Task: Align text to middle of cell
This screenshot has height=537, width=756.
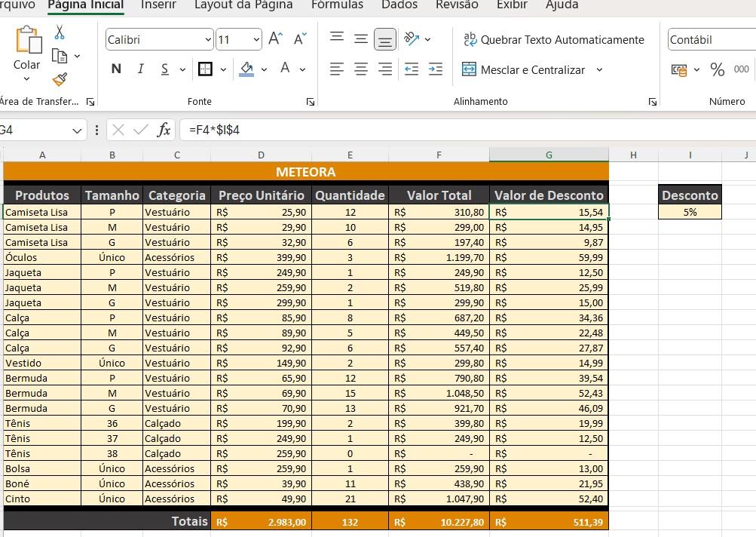Action: pos(360,39)
